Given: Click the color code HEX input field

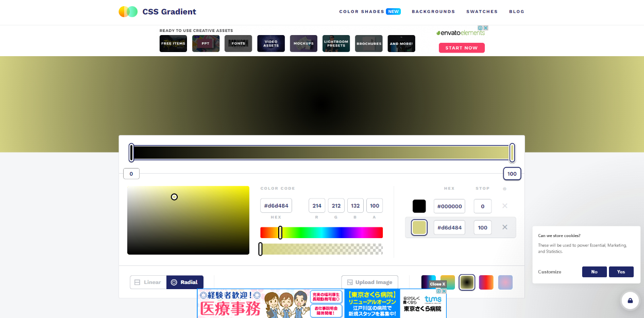Looking at the screenshot, I should 276,206.
